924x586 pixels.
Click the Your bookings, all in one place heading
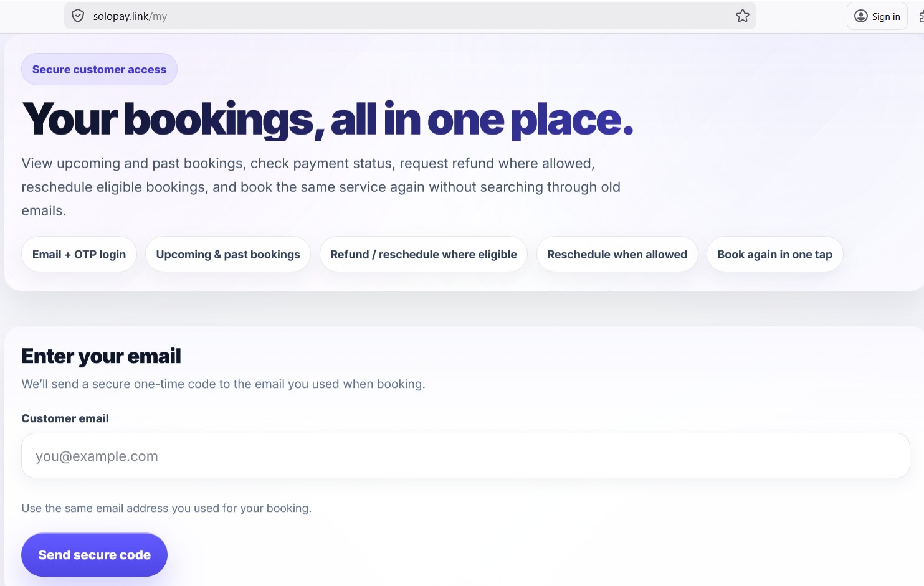327,118
